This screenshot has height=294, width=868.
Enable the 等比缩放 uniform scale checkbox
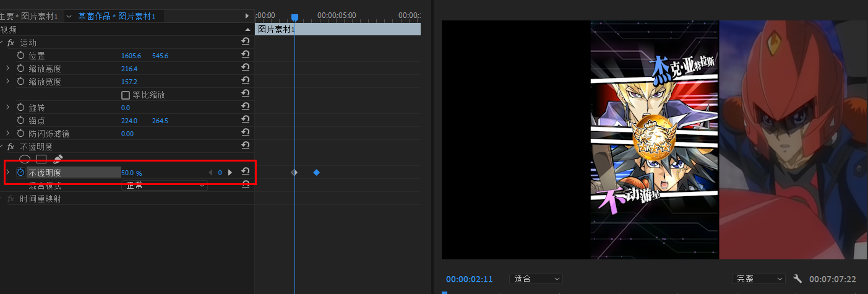coord(126,95)
